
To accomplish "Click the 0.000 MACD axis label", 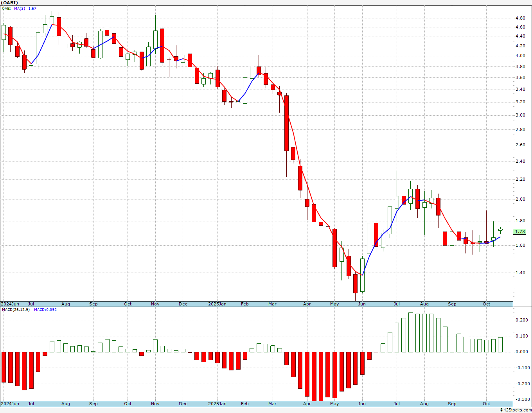I will [521, 352].
